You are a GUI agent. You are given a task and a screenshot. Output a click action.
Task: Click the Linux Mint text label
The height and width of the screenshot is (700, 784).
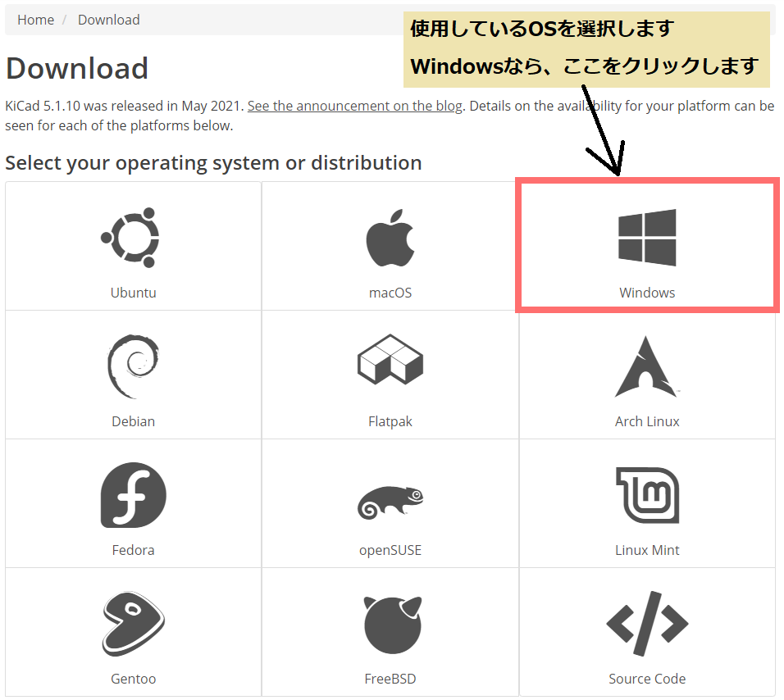[x=647, y=550]
